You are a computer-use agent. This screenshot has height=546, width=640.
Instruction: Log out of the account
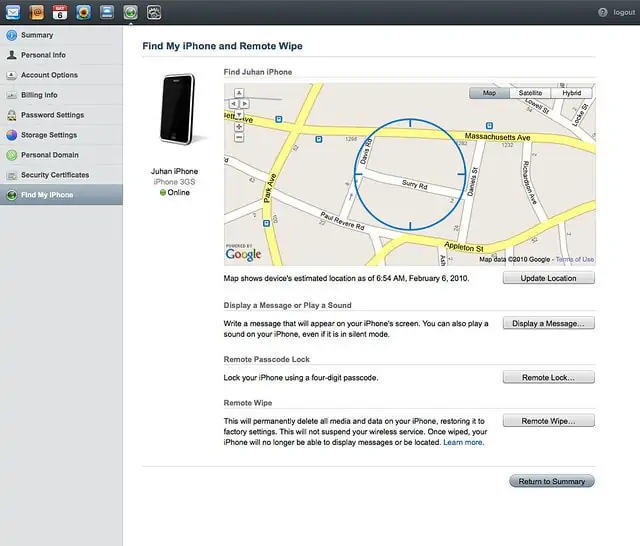point(624,12)
